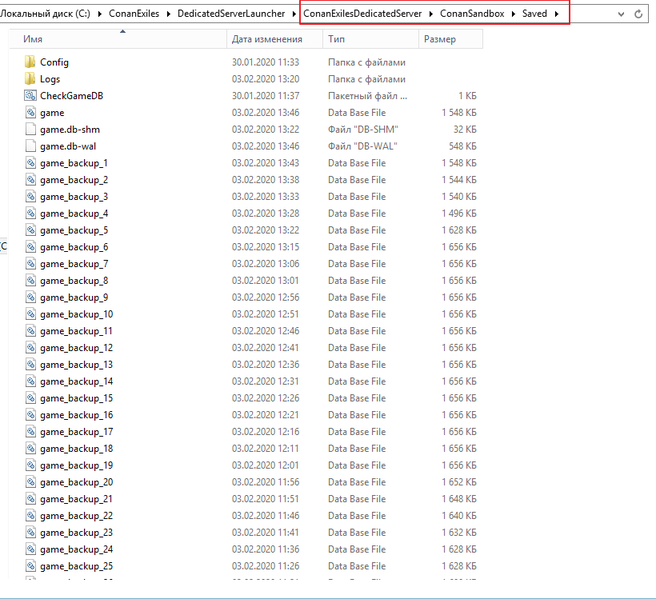Click the game_backup_8 file icon
Viewport: 656px width, 599px height.
[x=31, y=281]
